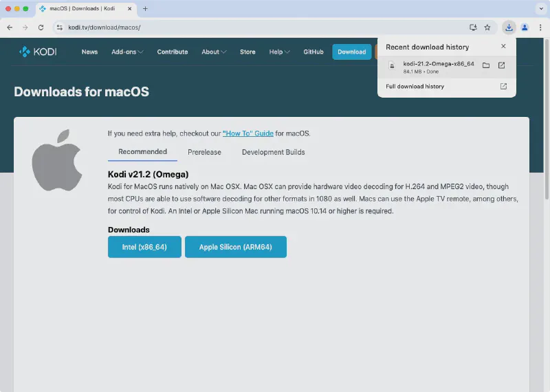The image size is (550, 392).
Task: Reload the page with refresh icon
Action: point(41,28)
